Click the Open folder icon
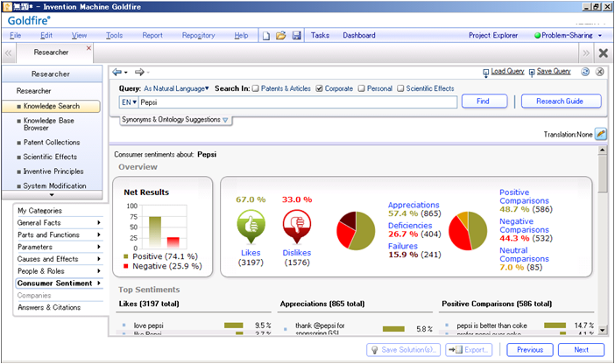Screen dimensions: 615x364 281,36
